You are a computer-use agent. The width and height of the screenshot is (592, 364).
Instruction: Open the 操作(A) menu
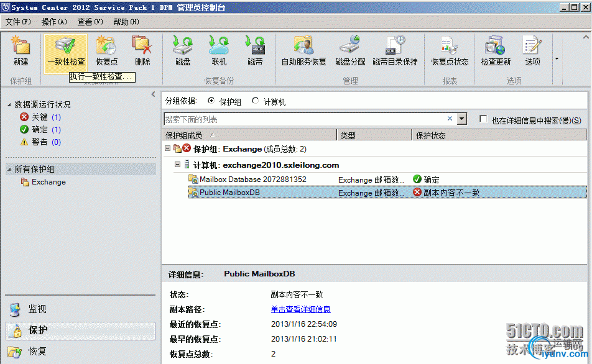point(54,22)
